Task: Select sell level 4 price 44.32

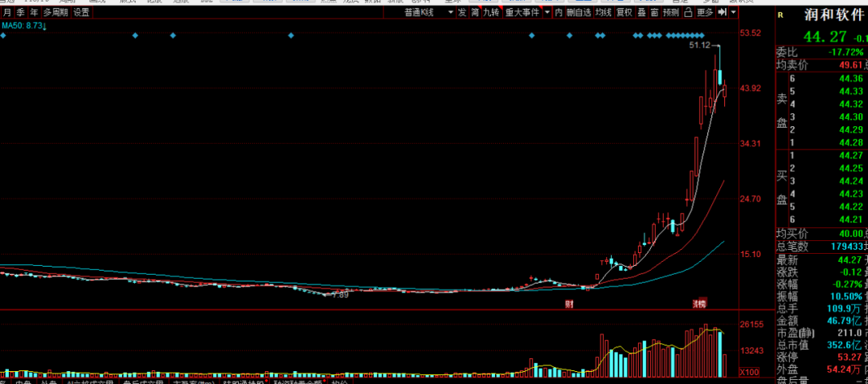Action: (851, 104)
